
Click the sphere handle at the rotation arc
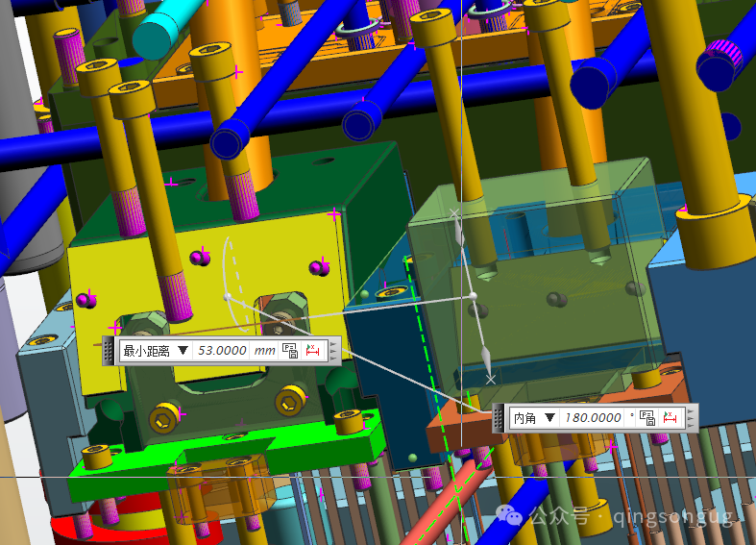pyautogui.click(x=227, y=297)
